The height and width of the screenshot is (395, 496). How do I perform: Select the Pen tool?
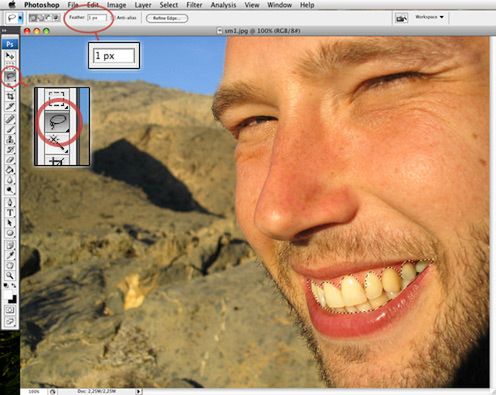point(10,202)
